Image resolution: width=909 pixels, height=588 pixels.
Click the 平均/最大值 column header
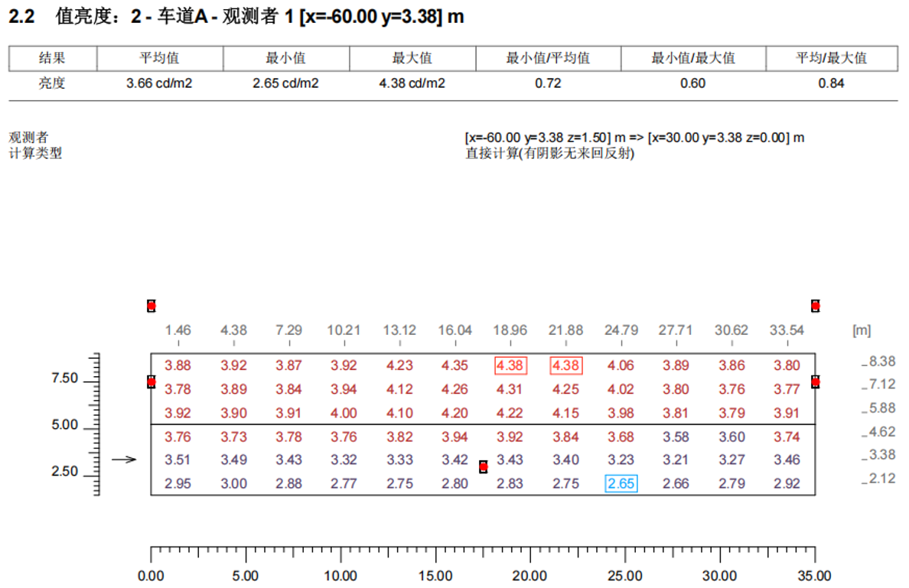831,58
